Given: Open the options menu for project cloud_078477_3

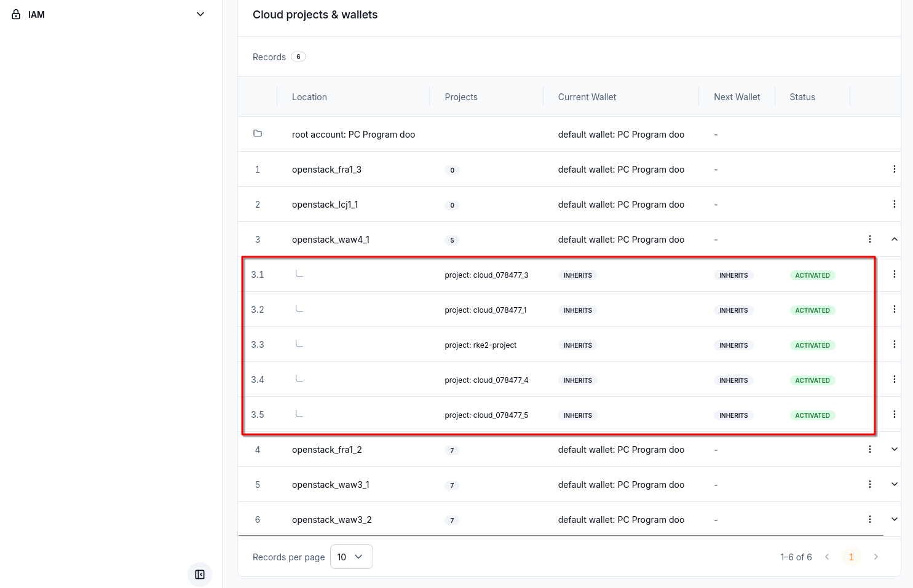Looking at the screenshot, I should point(894,274).
